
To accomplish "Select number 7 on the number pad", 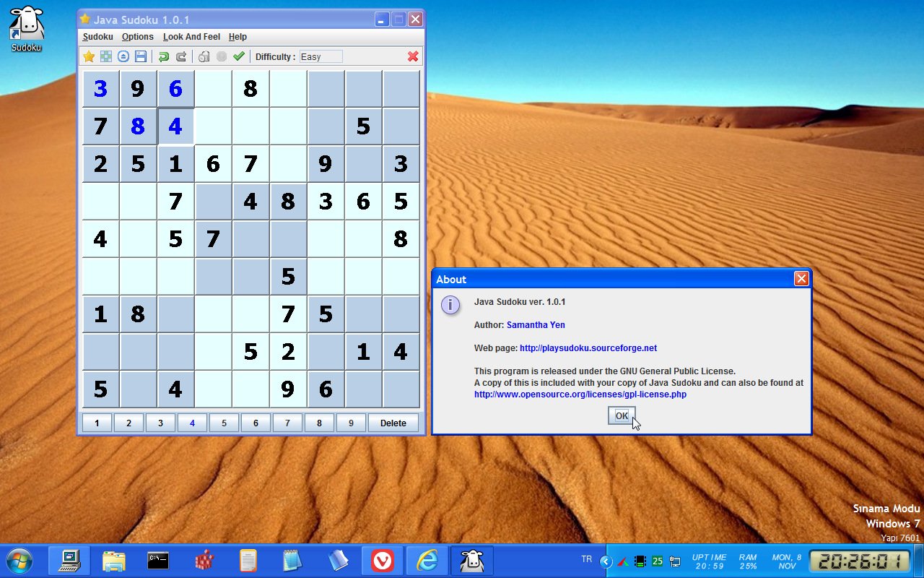I will point(287,423).
